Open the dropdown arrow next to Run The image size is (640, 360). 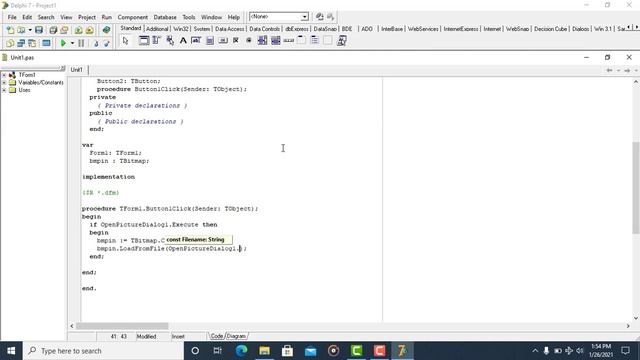coord(72,43)
